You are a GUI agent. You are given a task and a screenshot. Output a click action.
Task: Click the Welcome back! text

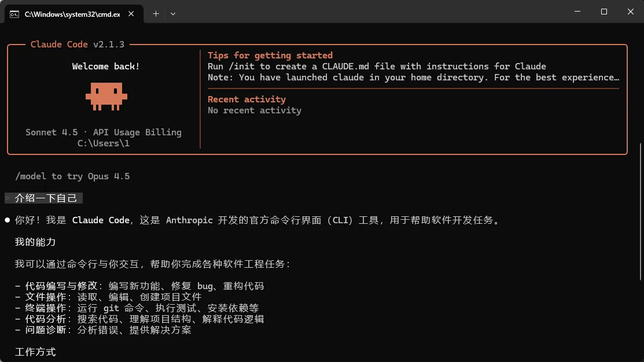106,67
